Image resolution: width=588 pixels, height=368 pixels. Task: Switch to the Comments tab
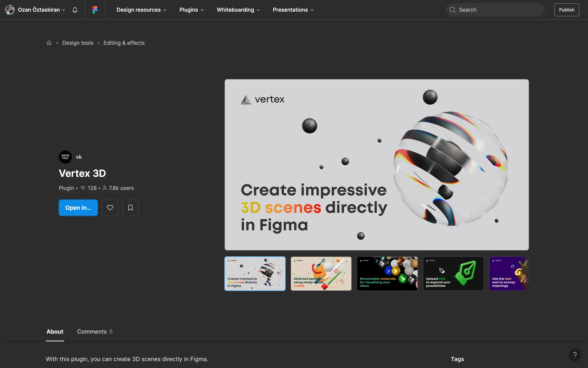pos(95,331)
